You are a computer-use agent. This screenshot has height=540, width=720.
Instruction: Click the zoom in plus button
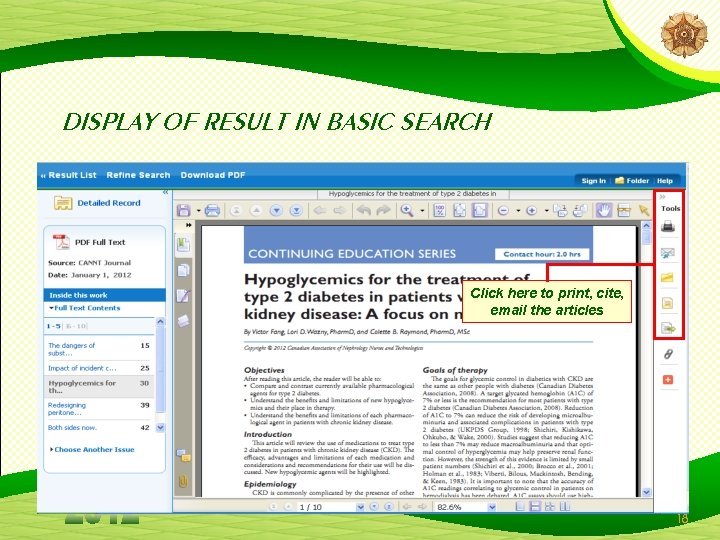[532, 211]
